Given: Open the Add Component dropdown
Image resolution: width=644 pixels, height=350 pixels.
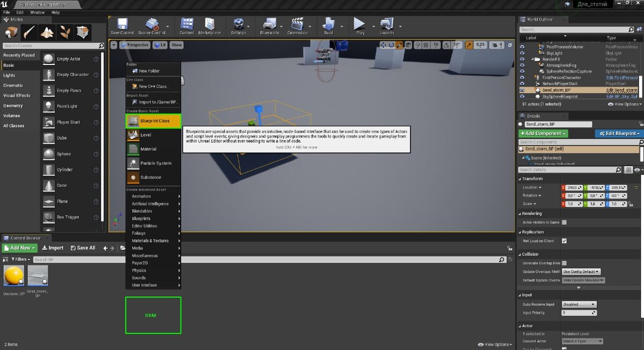Looking at the screenshot, I should point(543,133).
